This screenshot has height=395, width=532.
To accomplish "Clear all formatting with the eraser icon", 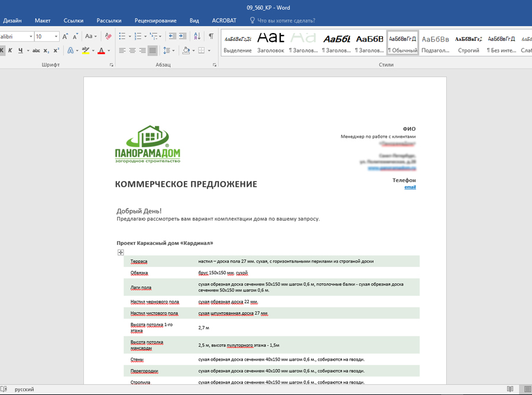I will (108, 36).
